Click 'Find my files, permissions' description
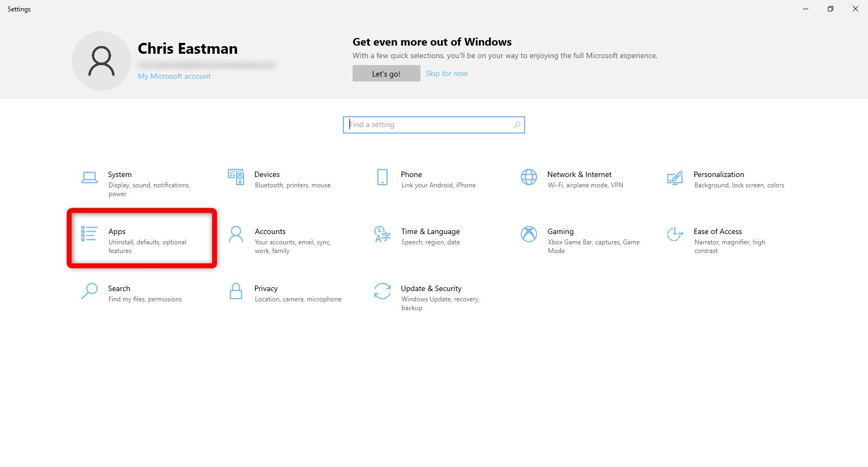 click(x=145, y=299)
